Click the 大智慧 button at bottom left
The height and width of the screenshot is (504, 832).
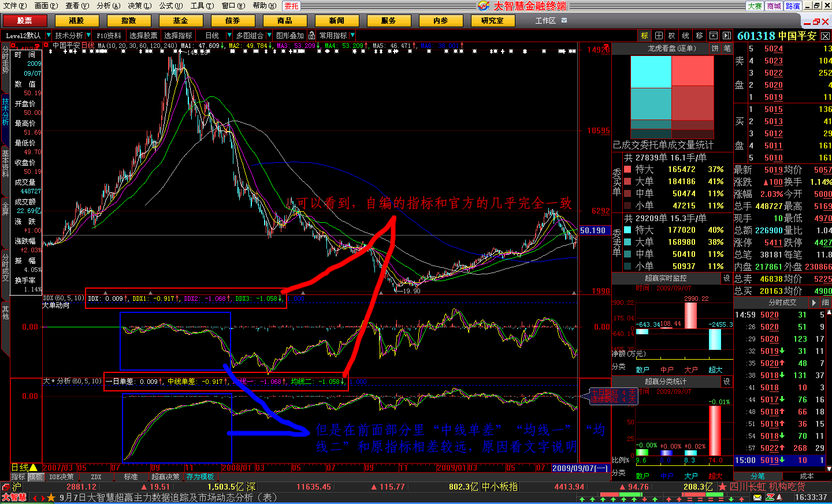coord(14,498)
